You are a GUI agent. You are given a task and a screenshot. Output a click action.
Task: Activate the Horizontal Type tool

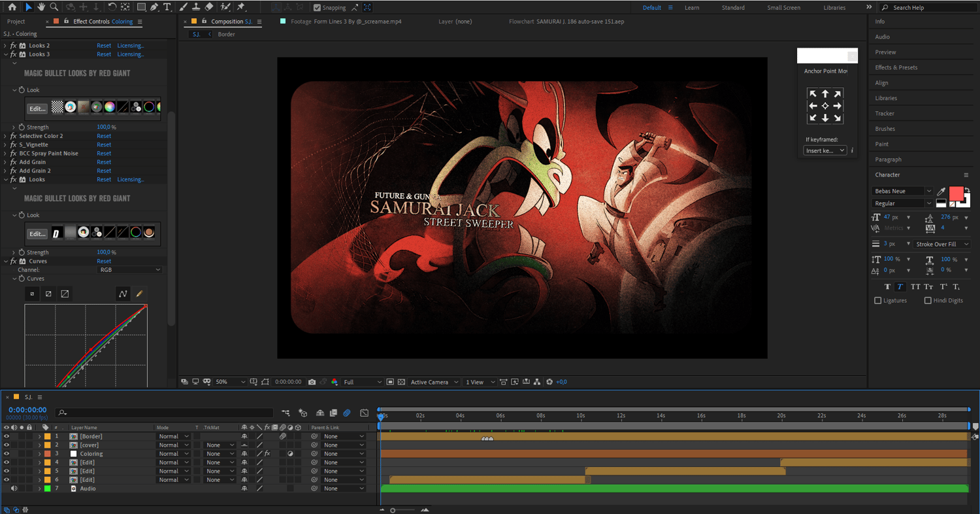167,7
